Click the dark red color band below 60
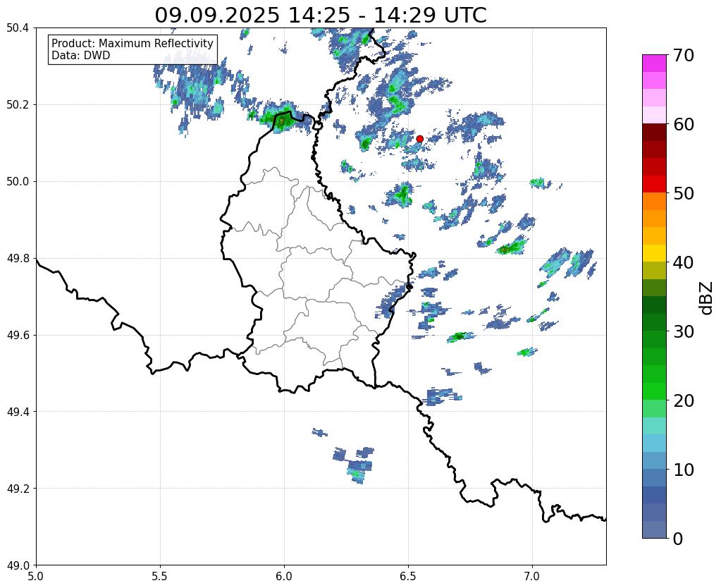 (x=654, y=132)
